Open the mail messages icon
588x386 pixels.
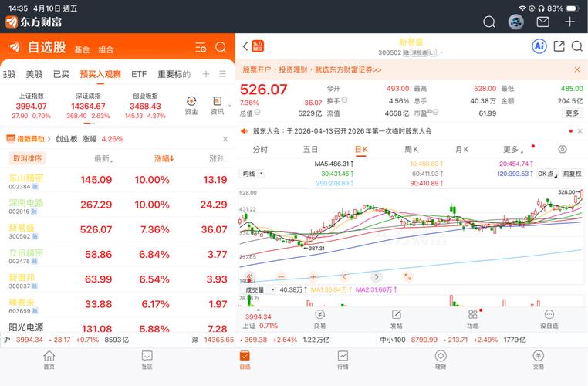point(543,22)
